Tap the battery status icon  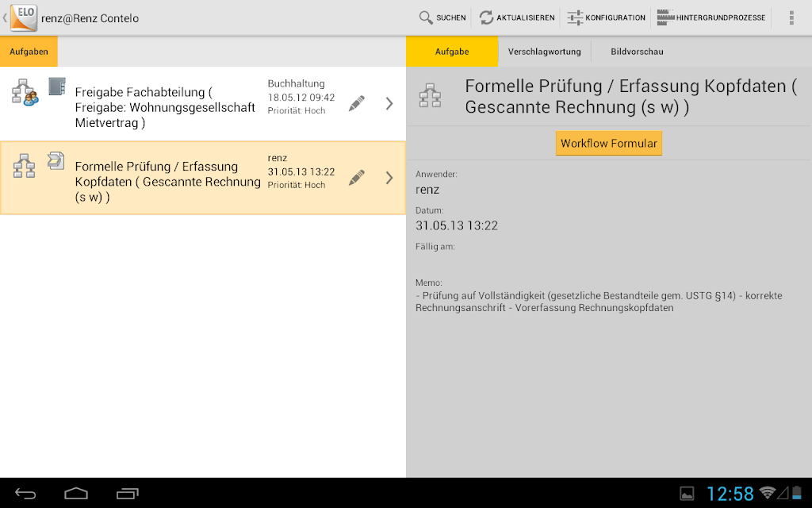pos(797,492)
